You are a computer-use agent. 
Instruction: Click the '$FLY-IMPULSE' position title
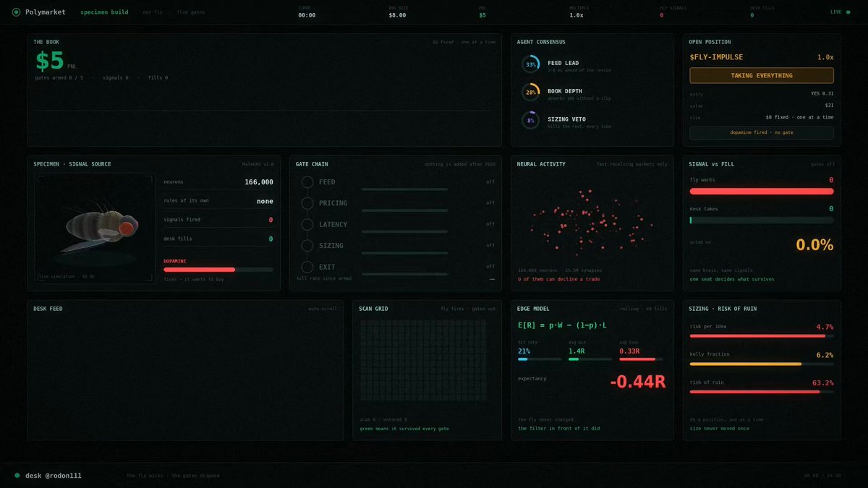[x=716, y=57]
